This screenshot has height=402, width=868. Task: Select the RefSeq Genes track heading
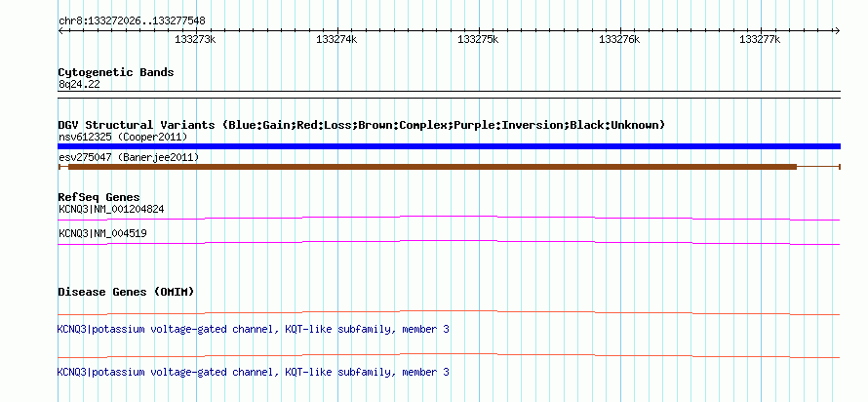pyautogui.click(x=99, y=197)
